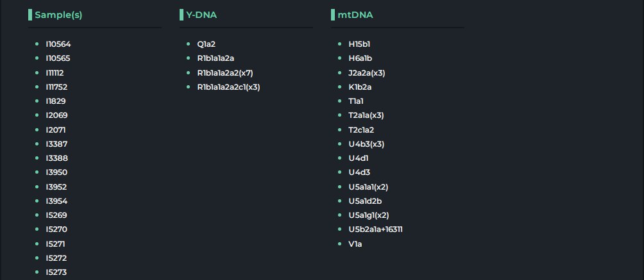
Task: Open sample I10564
Action: point(58,44)
